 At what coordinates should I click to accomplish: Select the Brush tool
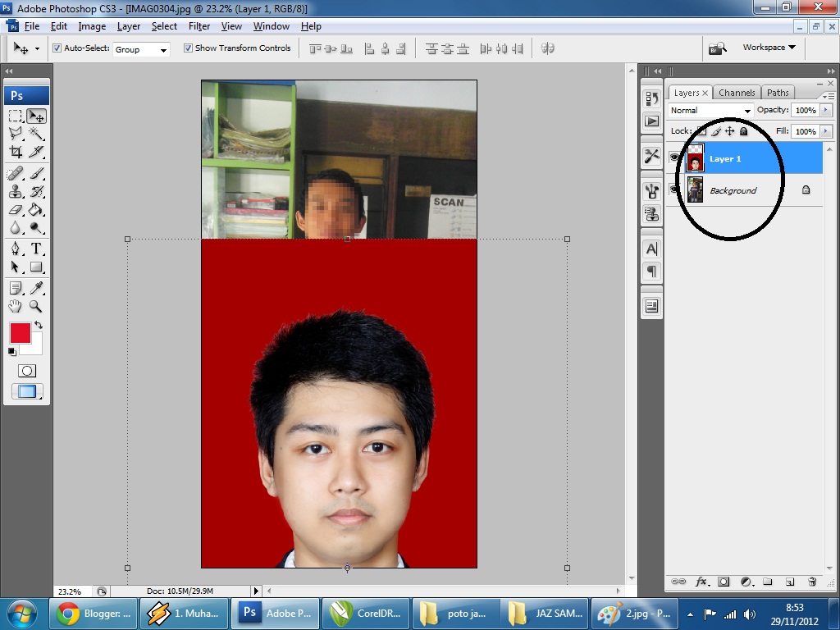pos(36,174)
